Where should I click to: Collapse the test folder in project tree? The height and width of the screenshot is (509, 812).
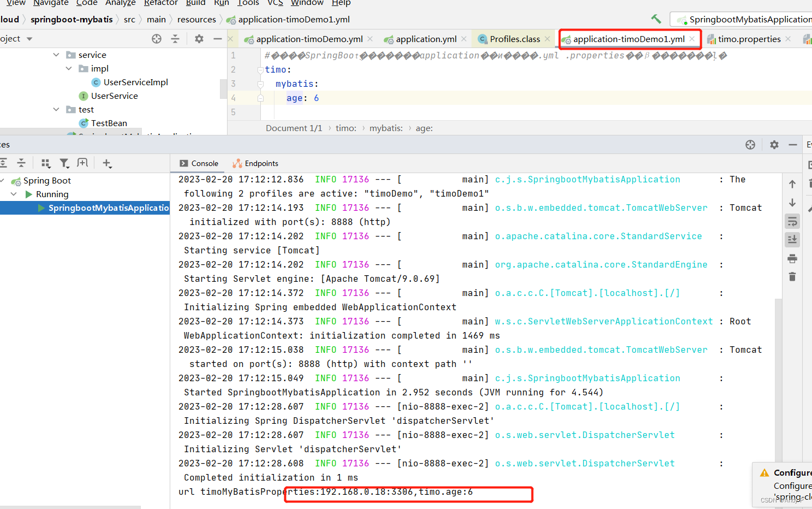click(x=56, y=109)
